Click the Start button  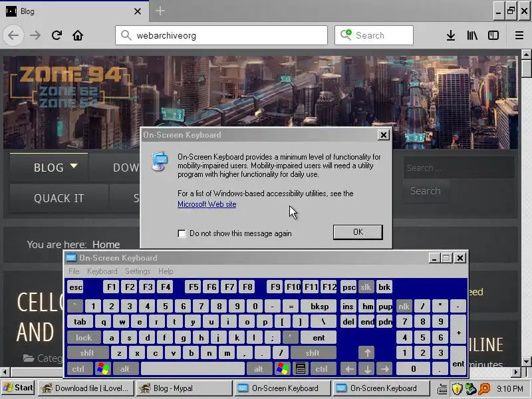pyautogui.click(x=18, y=388)
